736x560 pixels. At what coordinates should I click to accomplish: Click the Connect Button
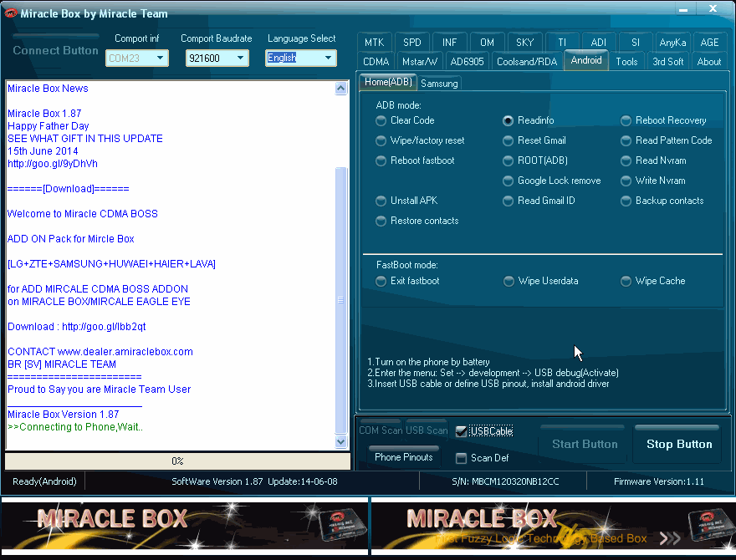tap(55, 50)
